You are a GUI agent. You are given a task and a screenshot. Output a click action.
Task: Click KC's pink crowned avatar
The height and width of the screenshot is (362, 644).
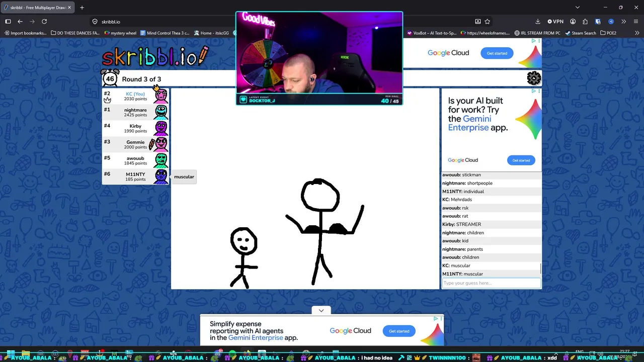click(x=161, y=96)
